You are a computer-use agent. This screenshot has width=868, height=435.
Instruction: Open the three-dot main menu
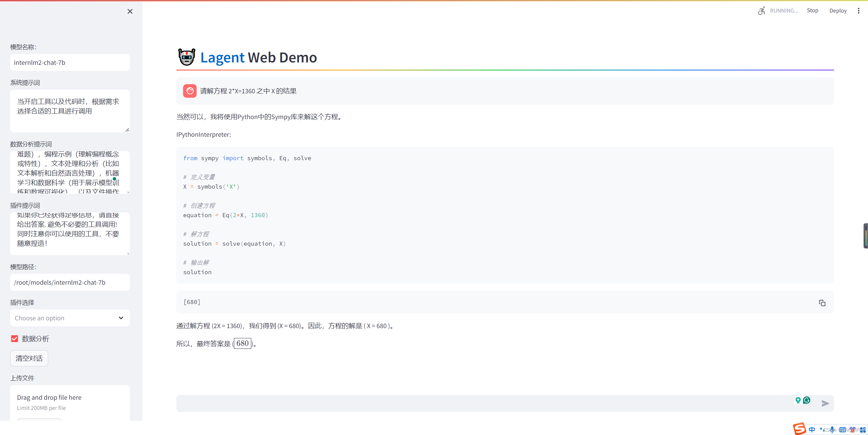pyautogui.click(x=859, y=11)
